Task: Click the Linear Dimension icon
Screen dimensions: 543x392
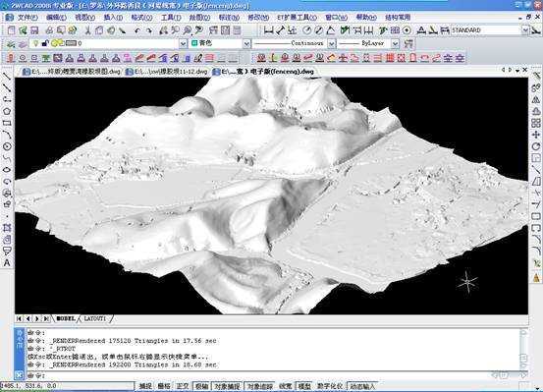Action: pos(268,30)
